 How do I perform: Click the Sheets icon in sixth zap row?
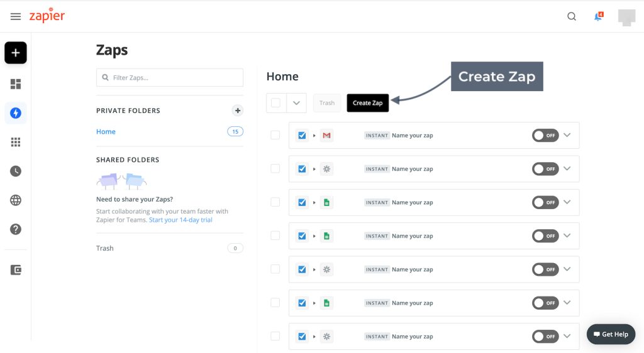(326, 303)
